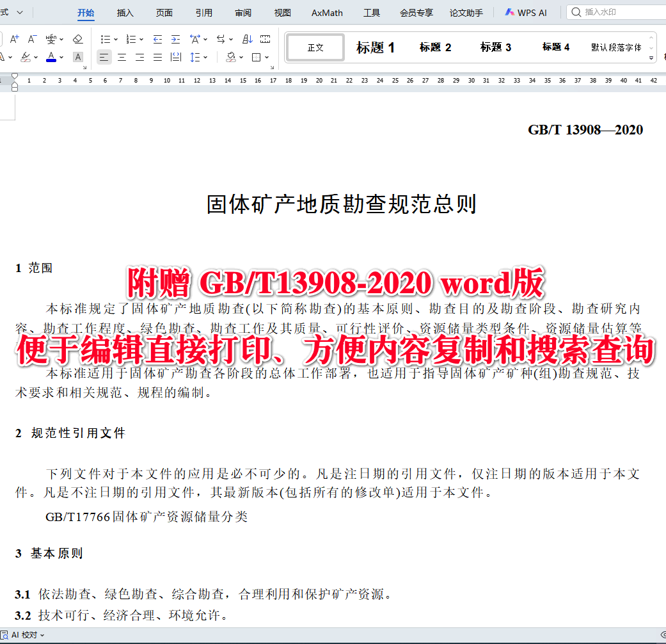Open font color dropdown arrow
Viewport: 666px width, 644px height.
(x=61, y=57)
